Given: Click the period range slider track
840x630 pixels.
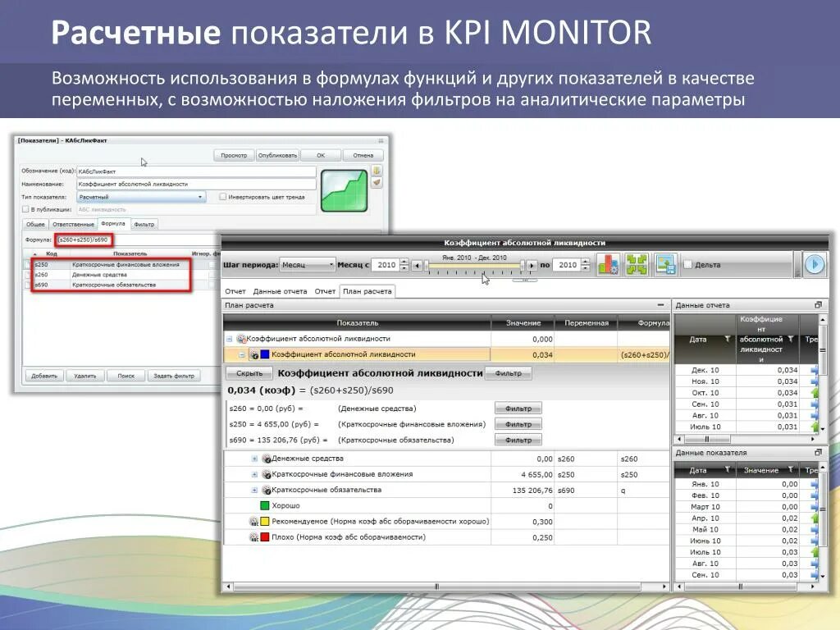Looking at the screenshot, I should click(x=475, y=266).
